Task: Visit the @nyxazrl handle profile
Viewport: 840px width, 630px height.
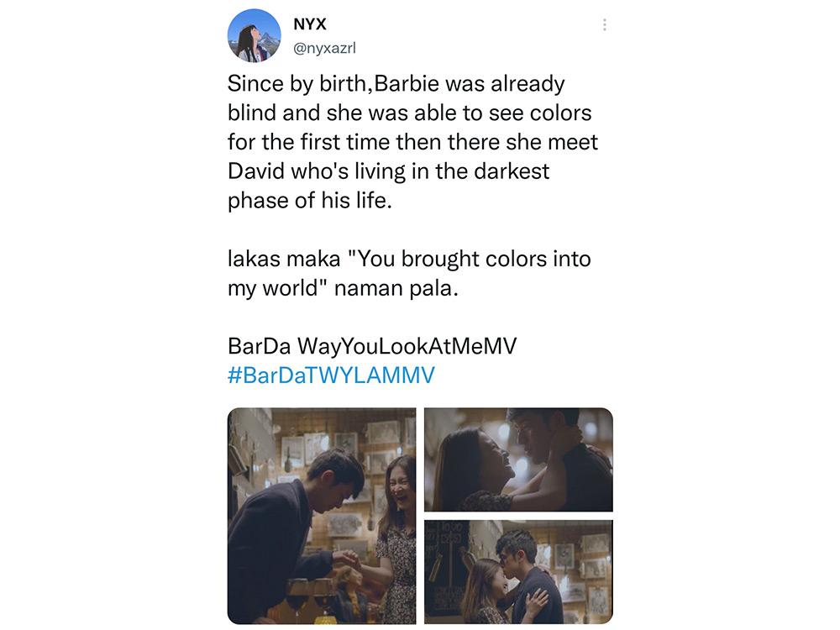Action: point(324,48)
